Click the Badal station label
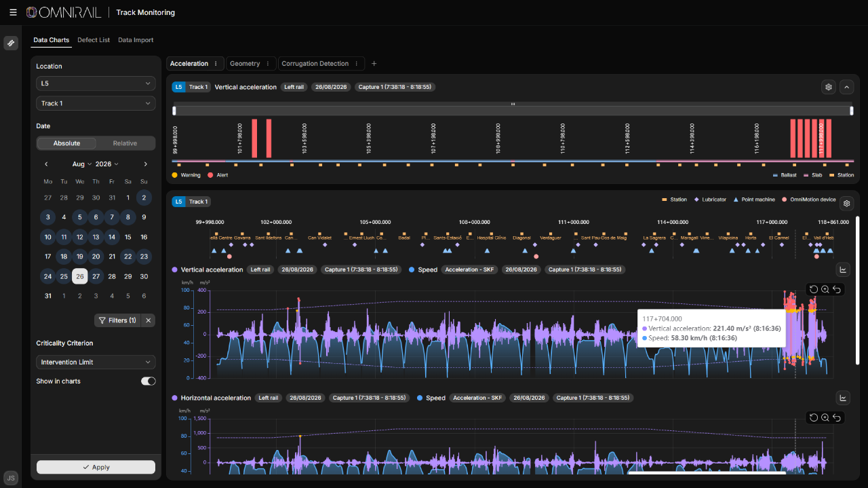868x488 pixels. coord(404,238)
